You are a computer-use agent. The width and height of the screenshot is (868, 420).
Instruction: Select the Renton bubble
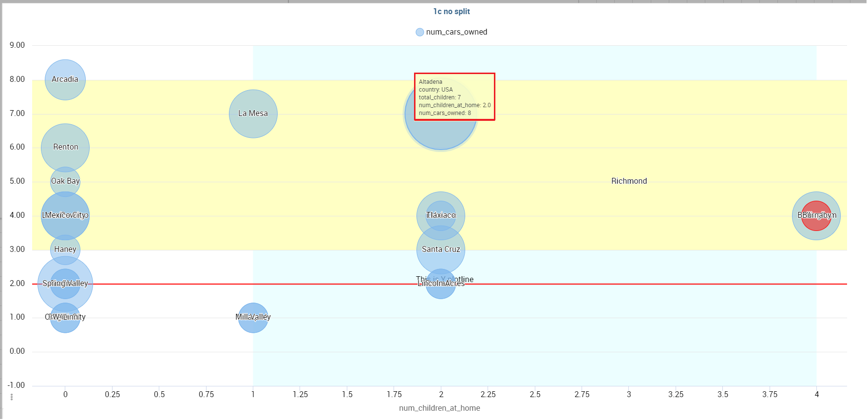point(65,148)
